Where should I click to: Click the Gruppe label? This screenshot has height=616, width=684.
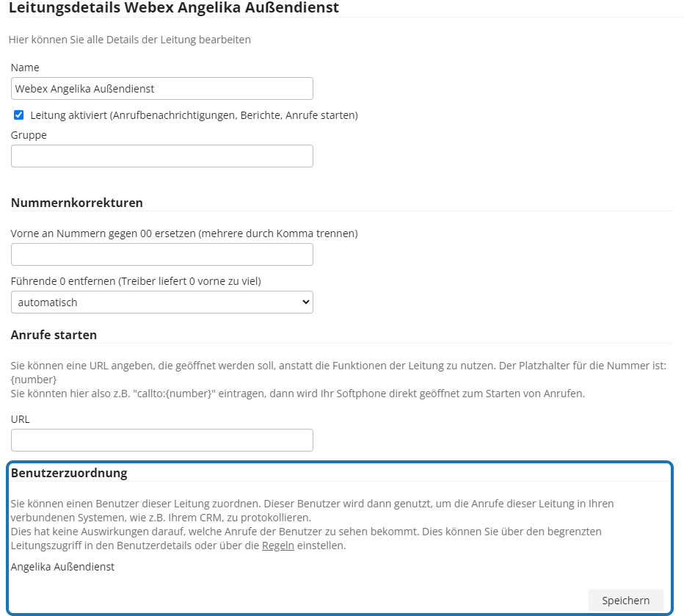29,135
